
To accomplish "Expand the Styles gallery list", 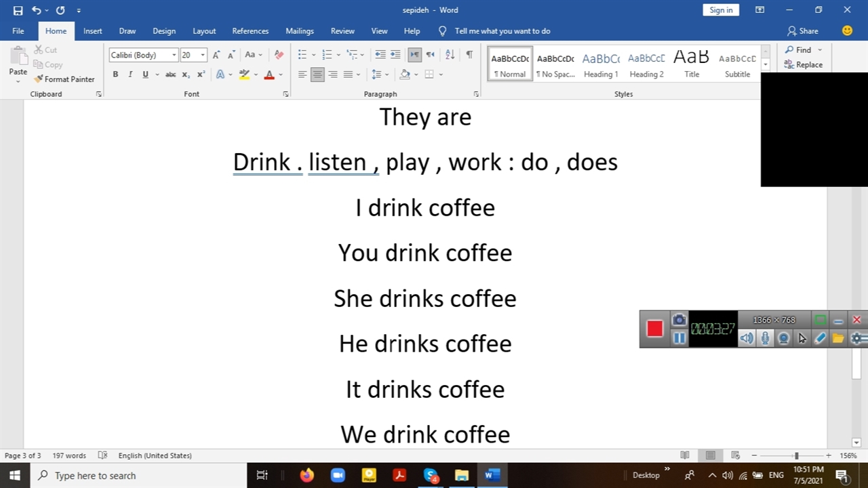I will coord(766,65).
